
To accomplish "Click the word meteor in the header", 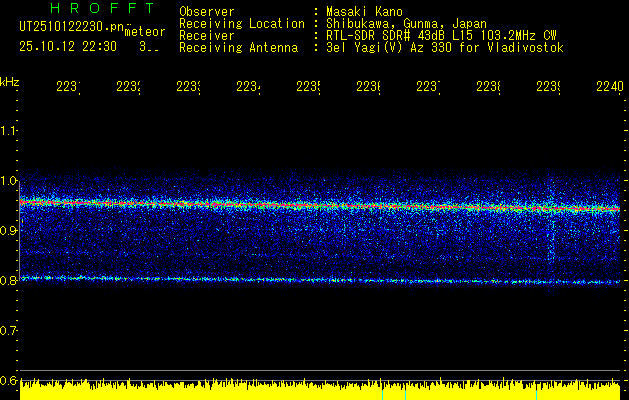I will (x=145, y=32).
